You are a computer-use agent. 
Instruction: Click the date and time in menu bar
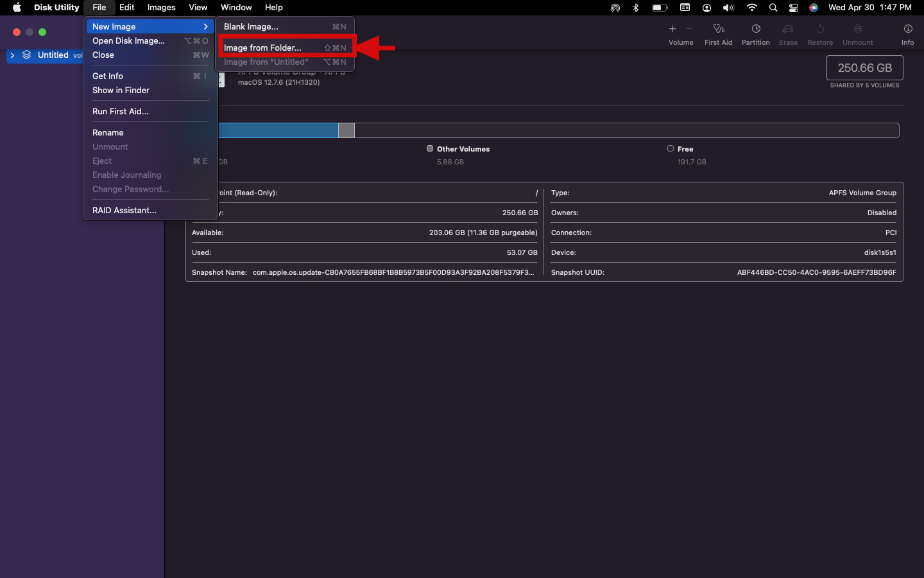pos(869,8)
